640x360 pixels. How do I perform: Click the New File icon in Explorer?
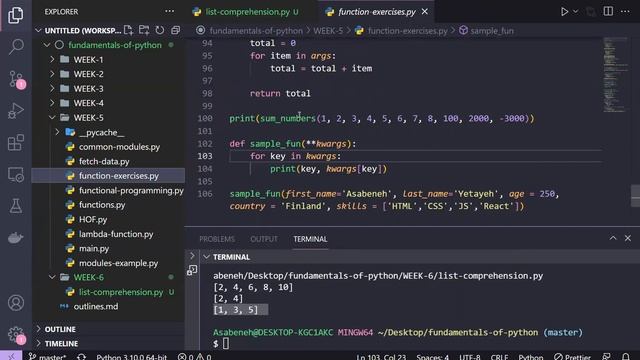tap(128, 30)
